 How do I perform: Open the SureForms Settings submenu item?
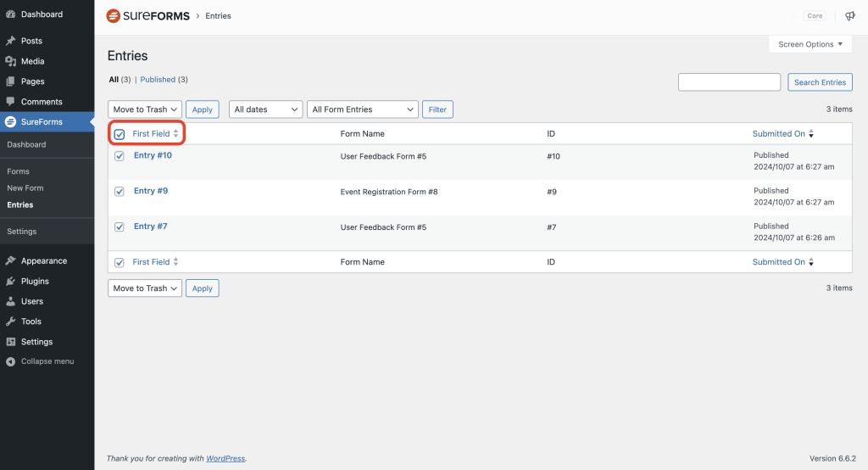[x=21, y=231]
